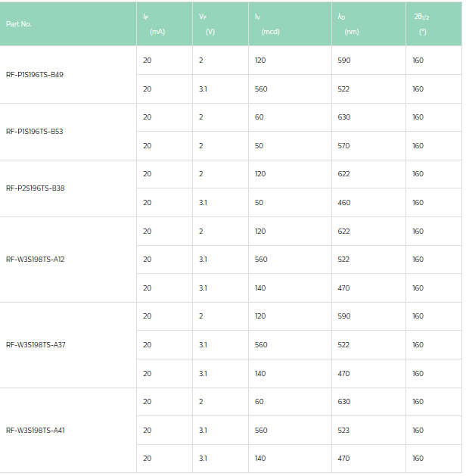Click the IV (mcd) column header
466x476 pixels.
click(x=269, y=23)
